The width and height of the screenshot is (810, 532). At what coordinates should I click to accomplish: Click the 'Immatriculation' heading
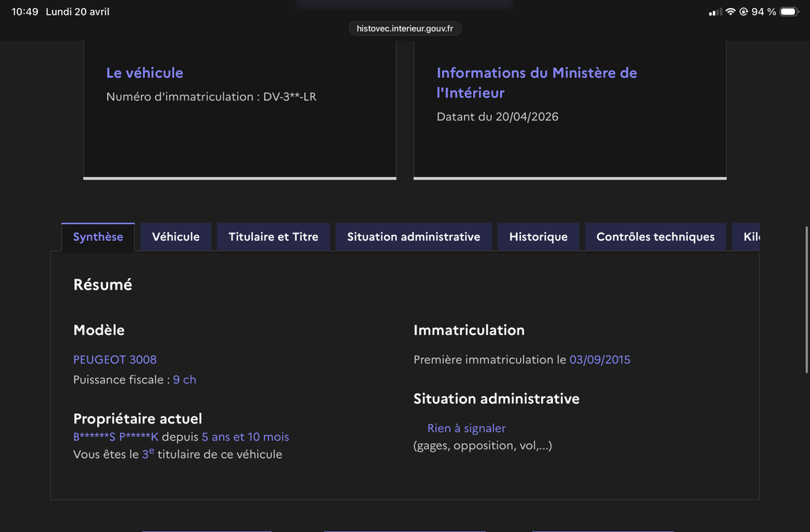click(x=469, y=330)
